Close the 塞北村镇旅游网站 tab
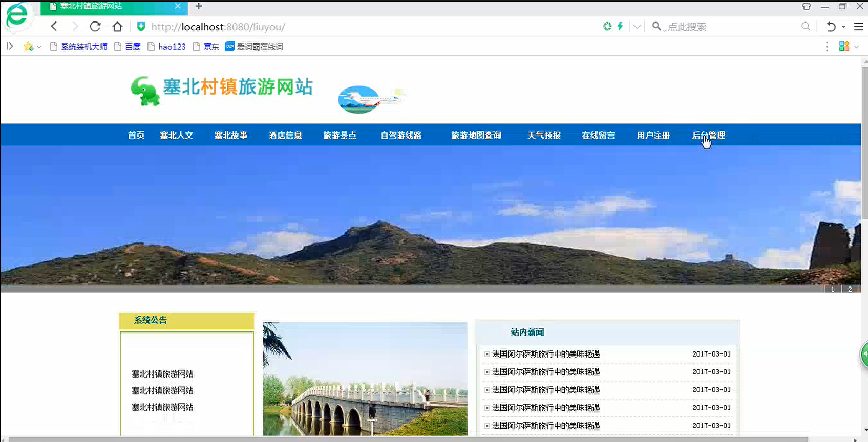The width and height of the screenshot is (868, 442). click(x=178, y=6)
